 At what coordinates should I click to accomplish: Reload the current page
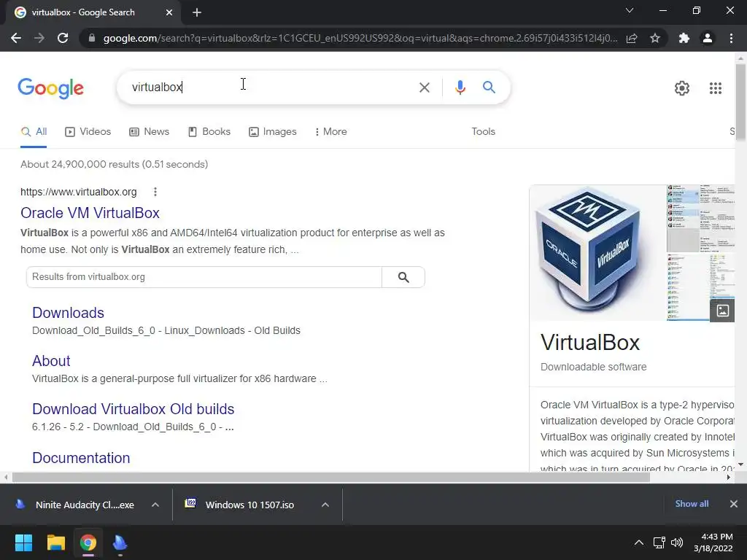63,38
